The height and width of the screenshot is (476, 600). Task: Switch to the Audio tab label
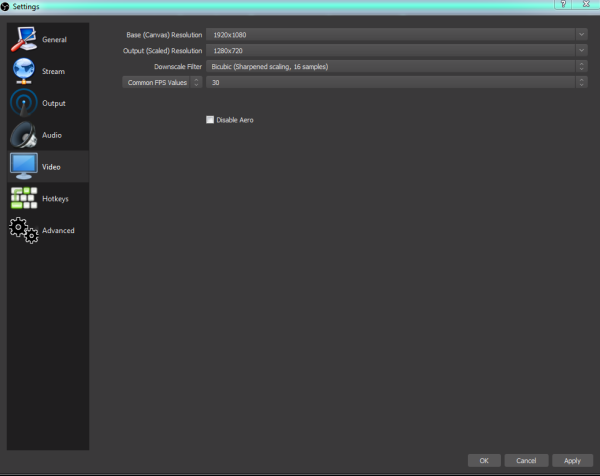coord(52,135)
